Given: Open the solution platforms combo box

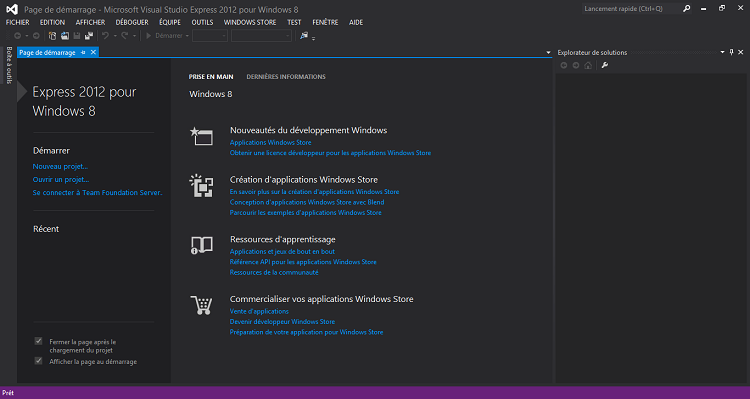Looking at the screenshot, I should (x=261, y=36).
